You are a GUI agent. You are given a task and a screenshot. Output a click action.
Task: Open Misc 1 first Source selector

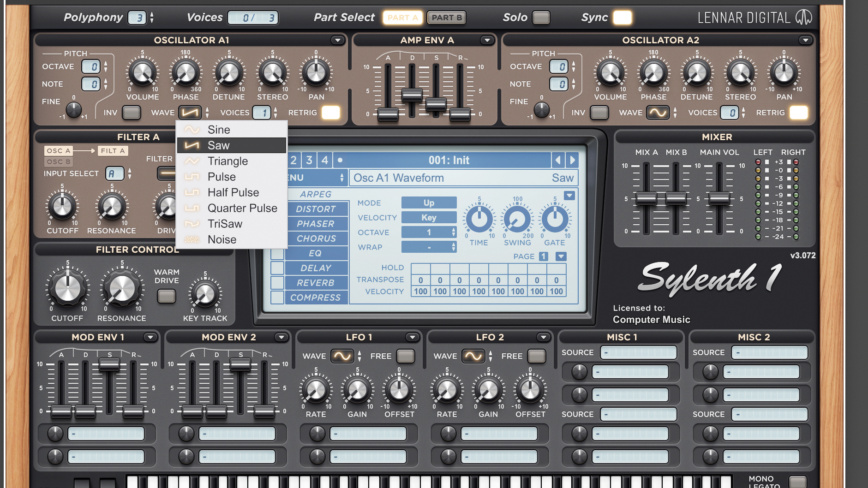tap(638, 352)
